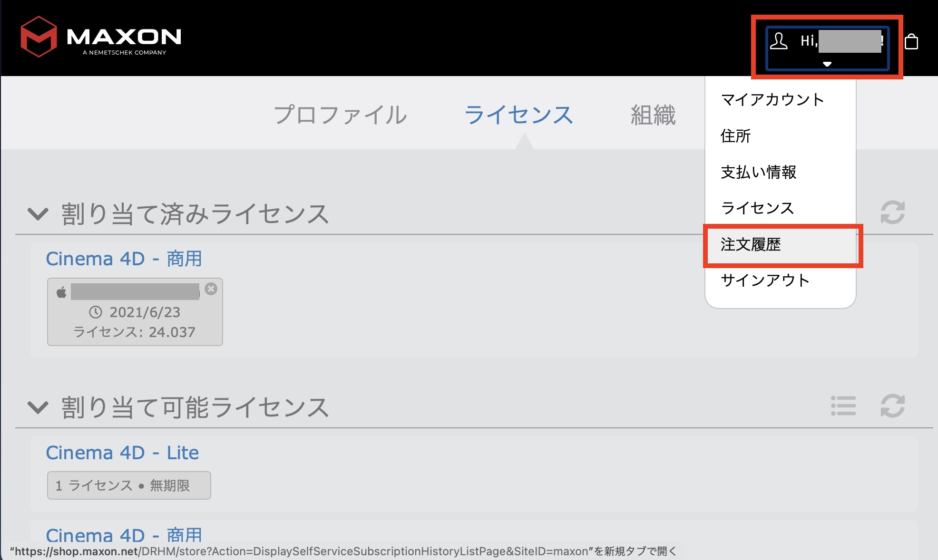
Task: Click the Maxon logo
Action: (x=100, y=37)
